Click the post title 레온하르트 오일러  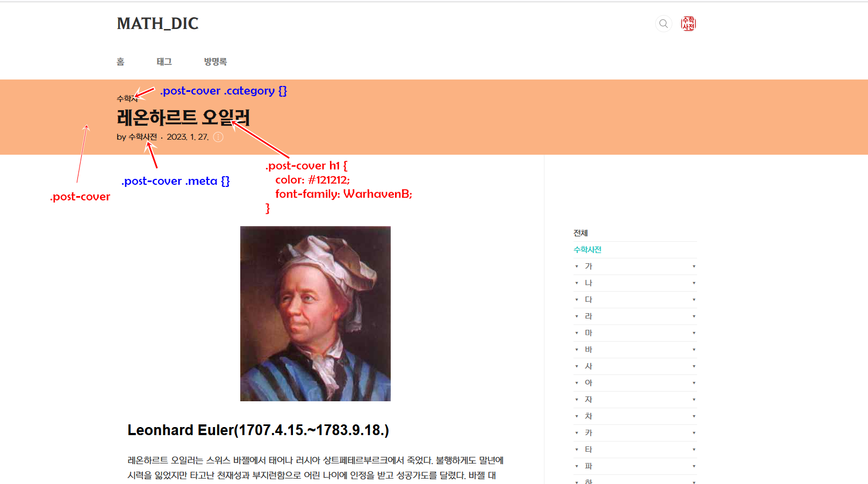(x=183, y=118)
